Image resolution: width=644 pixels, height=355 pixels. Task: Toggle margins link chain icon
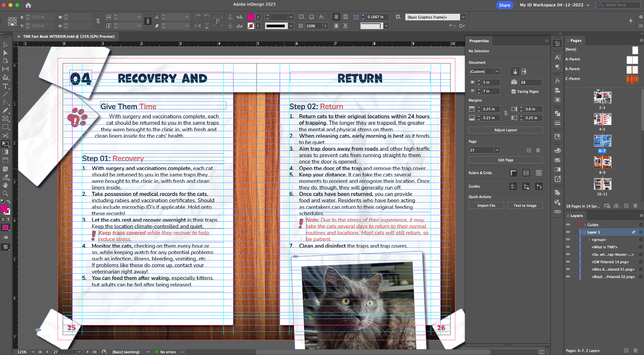(x=506, y=113)
